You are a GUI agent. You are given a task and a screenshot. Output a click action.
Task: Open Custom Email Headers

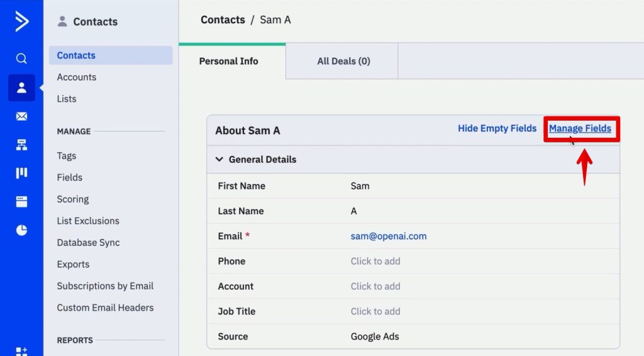105,308
